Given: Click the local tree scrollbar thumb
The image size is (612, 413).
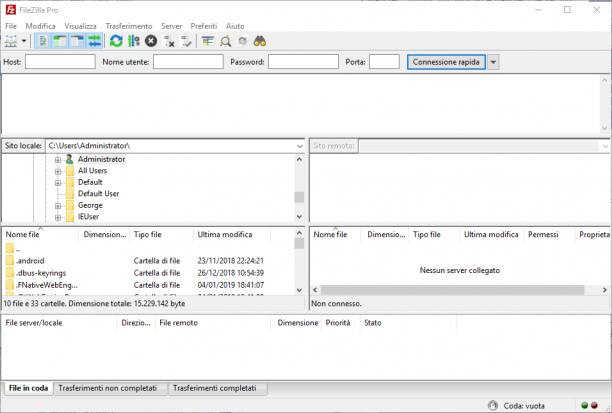Looking at the screenshot, I should [x=299, y=197].
